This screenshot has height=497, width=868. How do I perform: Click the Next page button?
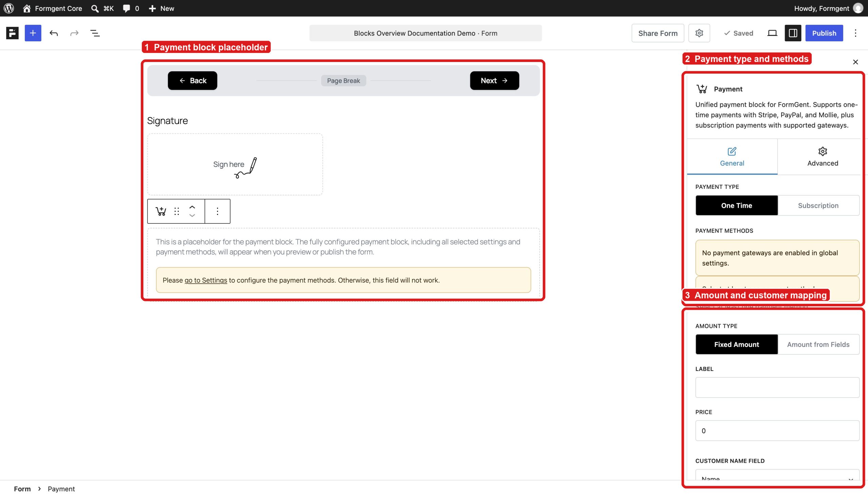click(494, 81)
